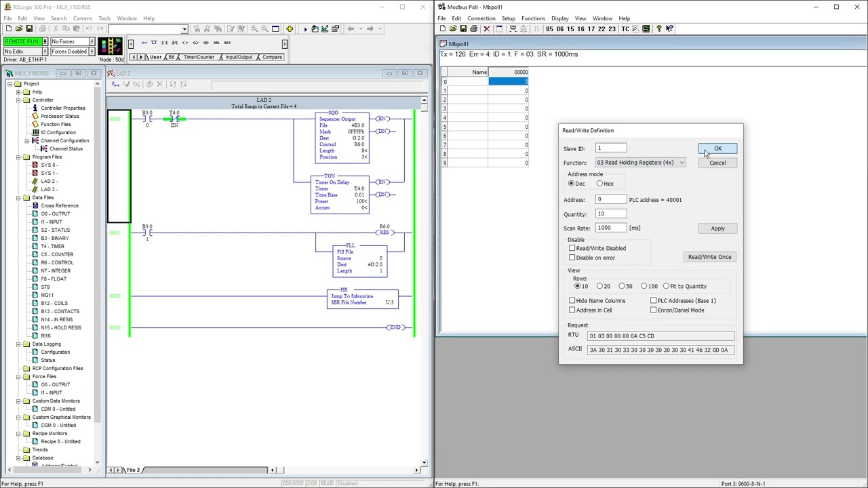Image resolution: width=868 pixels, height=488 pixels.
Task: Click Zoom out magnifier in RSLogix toolbar
Action: pyautogui.click(x=264, y=28)
